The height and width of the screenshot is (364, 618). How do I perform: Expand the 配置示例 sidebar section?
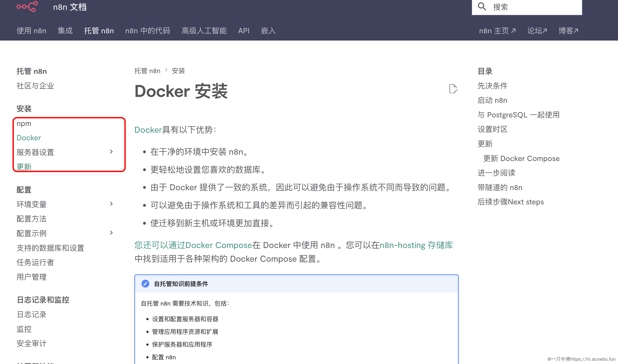tap(111, 233)
